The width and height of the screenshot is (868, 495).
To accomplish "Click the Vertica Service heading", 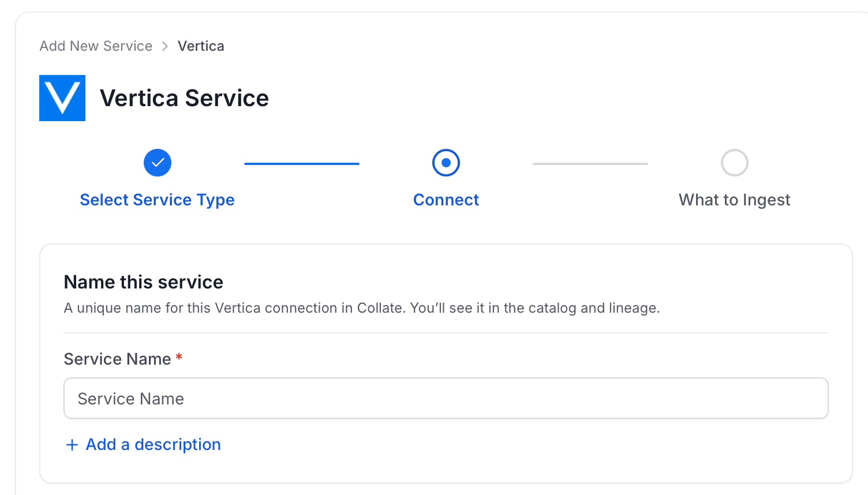I will pyautogui.click(x=185, y=98).
